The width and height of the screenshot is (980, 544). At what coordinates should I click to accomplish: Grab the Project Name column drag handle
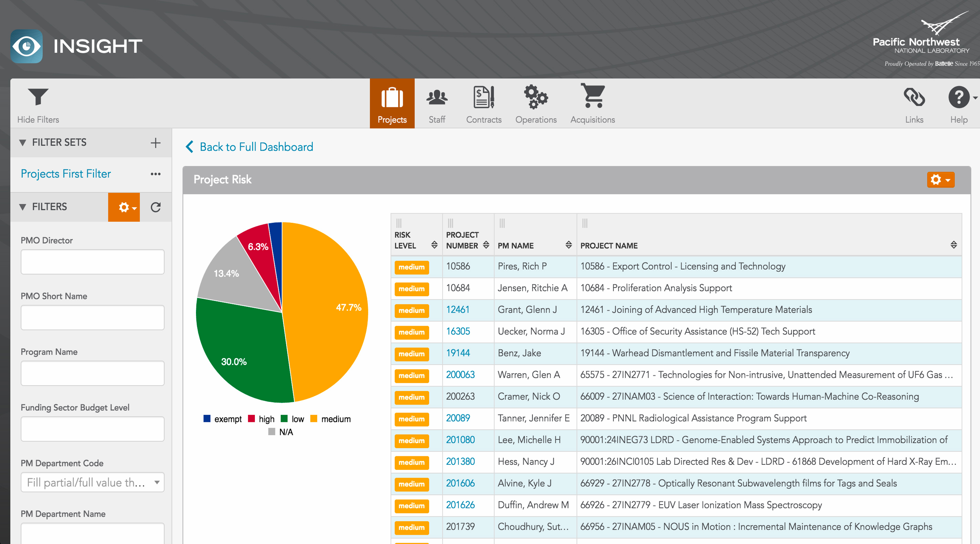coord(585,223)
